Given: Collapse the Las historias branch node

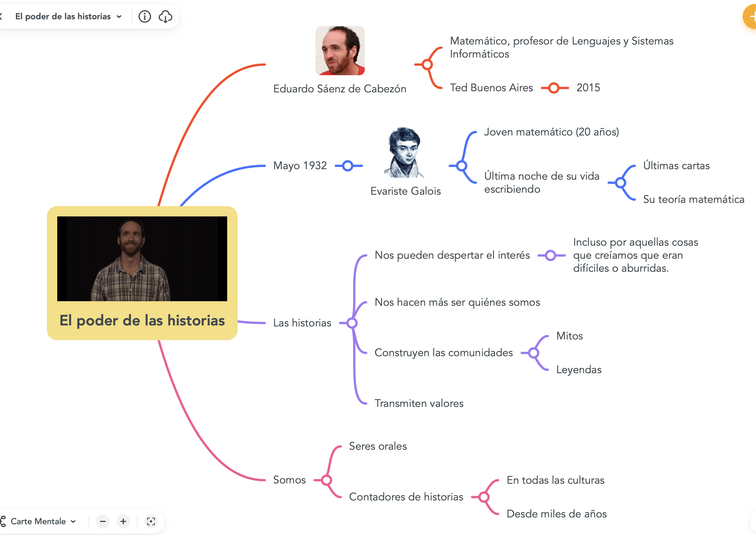Looking at the screenshot, I should pyautogui.click(x=352, y=323).
